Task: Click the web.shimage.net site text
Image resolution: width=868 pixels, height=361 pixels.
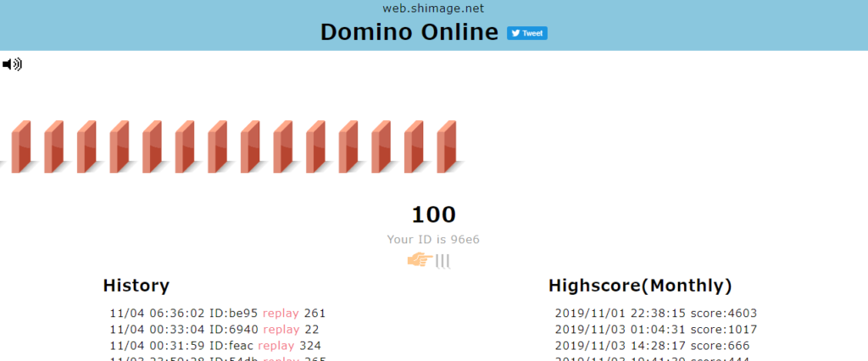Action: pos(434,8)
